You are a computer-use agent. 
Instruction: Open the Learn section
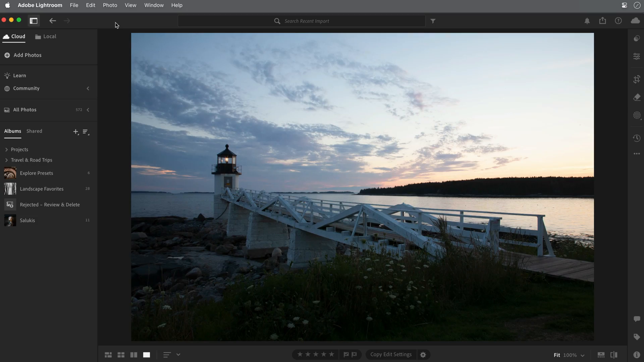(x=15, y=75)
